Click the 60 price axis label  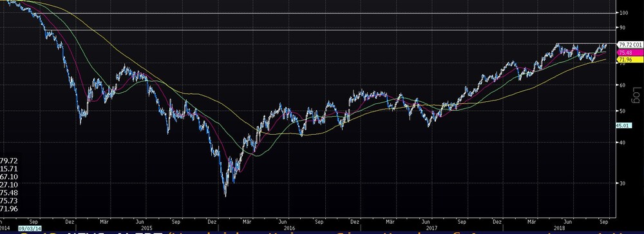coord(623,85)
